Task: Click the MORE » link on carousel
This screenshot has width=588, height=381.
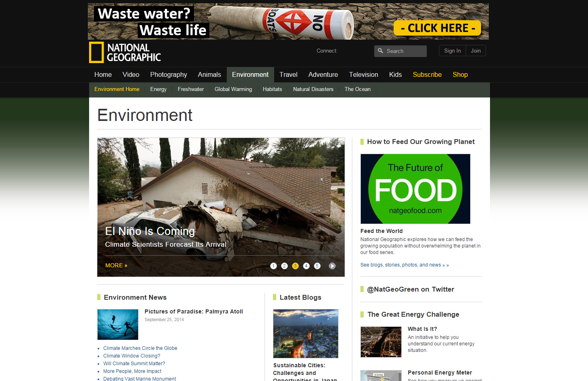Action: 116,265
